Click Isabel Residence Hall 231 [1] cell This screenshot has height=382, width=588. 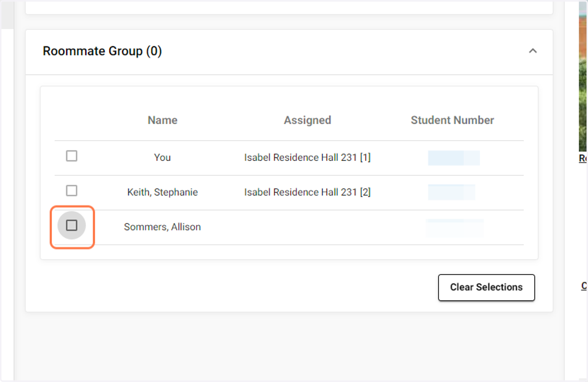(x=307, y=157)
